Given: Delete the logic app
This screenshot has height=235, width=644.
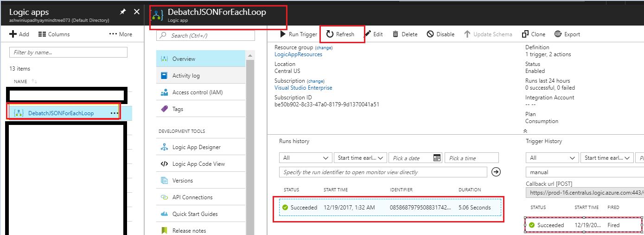Looking at the screenshot, I should (x=405, y=34).
